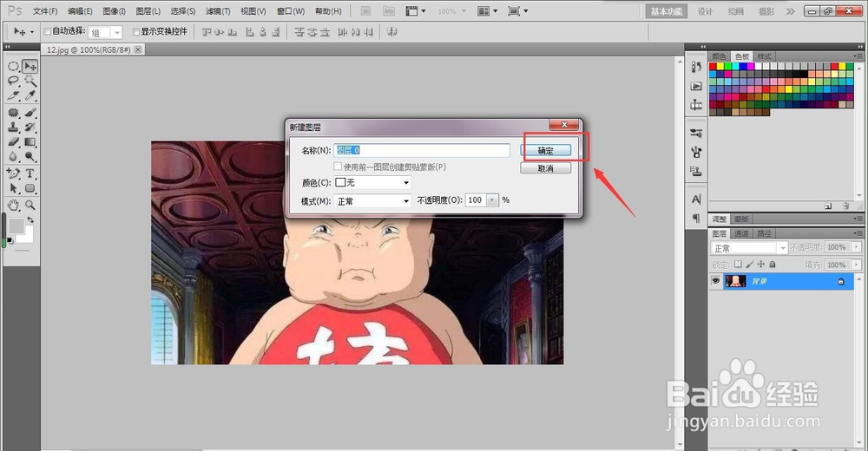
Task: Open the History panel icon
Action: coord(696,67)
